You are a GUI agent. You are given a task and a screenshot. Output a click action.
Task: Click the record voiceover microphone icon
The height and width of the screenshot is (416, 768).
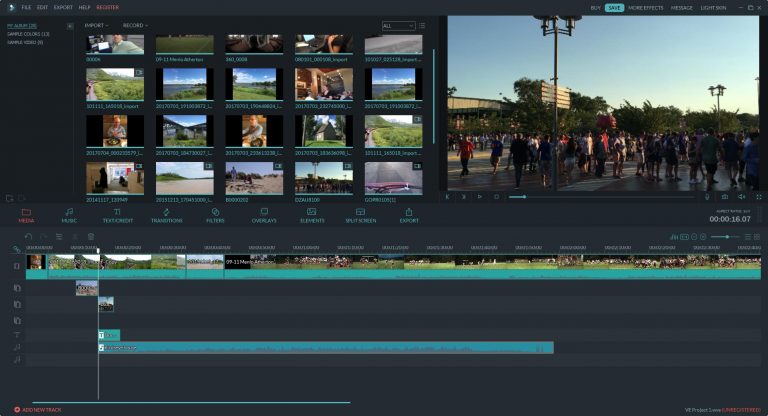coord(707,196)
